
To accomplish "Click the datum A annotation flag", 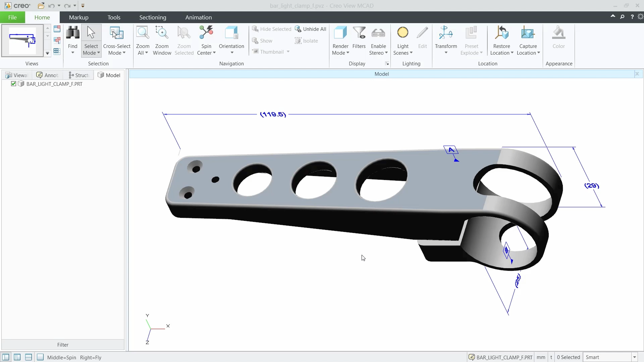I will pyautogui.click(x=451, y=150).
